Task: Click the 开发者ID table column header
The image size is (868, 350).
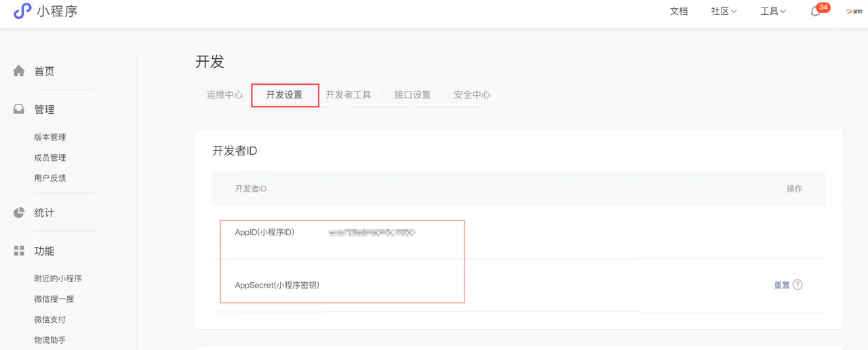Action: pyautogui.click(x=251, y=189)
